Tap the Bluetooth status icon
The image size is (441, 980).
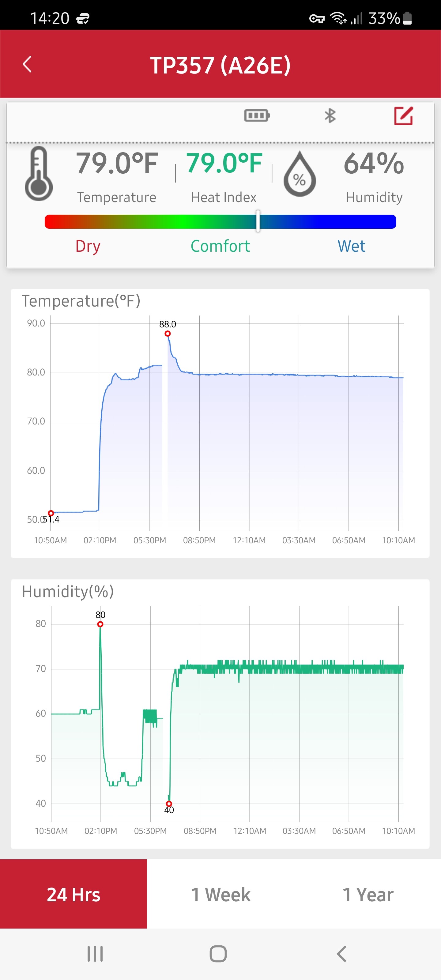[x=330, y=116]
